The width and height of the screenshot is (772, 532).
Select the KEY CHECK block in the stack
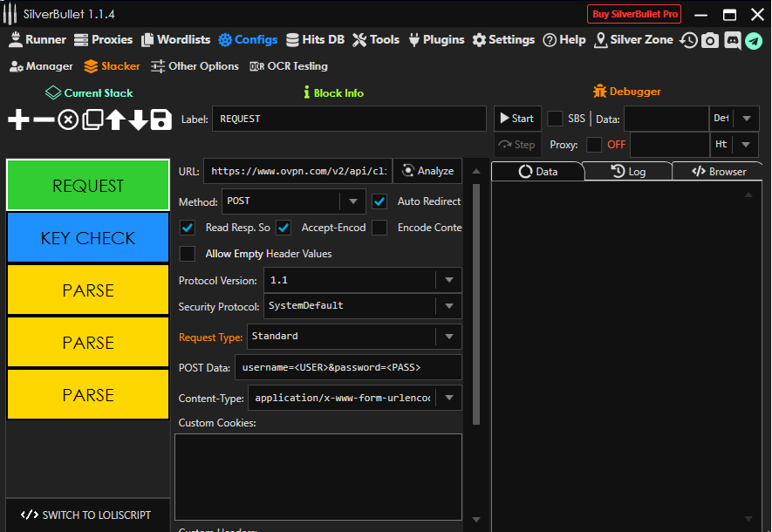click(x=88, y=238)
